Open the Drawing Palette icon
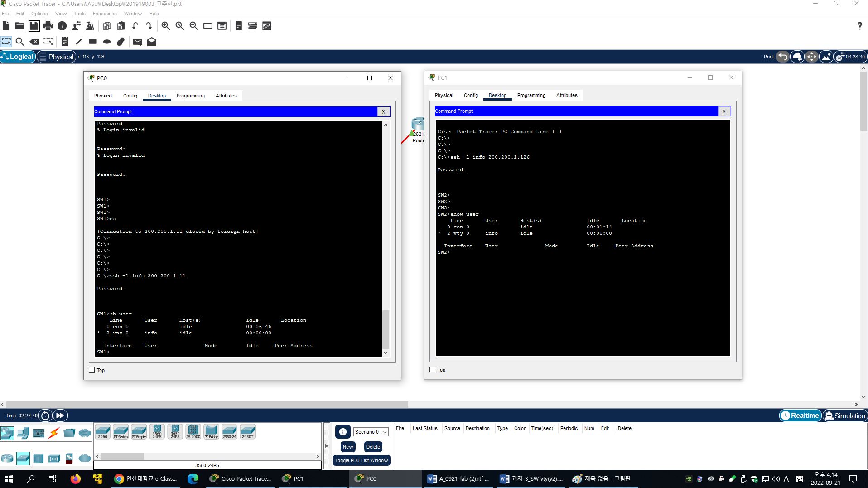 pyautogui.click(x=208, y=26)
